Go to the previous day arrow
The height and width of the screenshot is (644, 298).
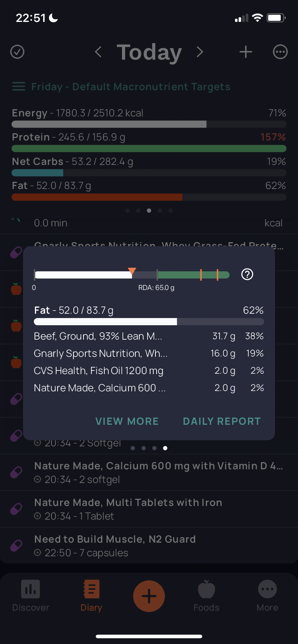pyautogui.click(x=98, y=52)
